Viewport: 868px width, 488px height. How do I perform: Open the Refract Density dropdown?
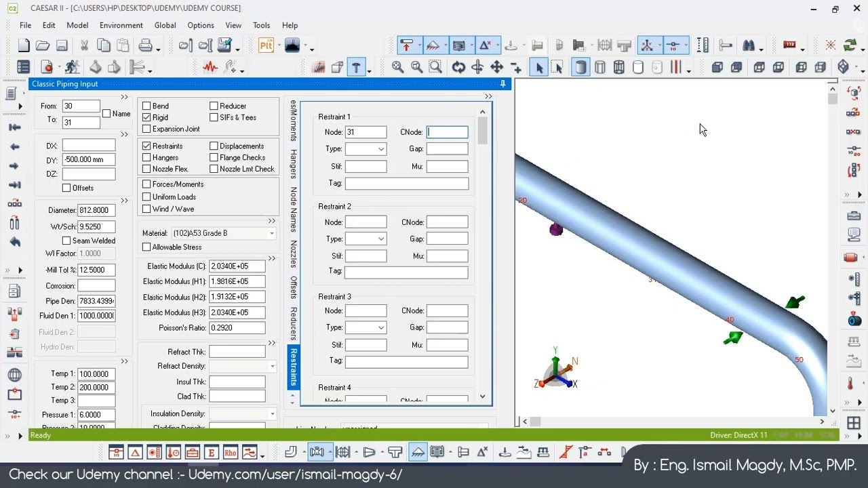[x=272, y=367]
